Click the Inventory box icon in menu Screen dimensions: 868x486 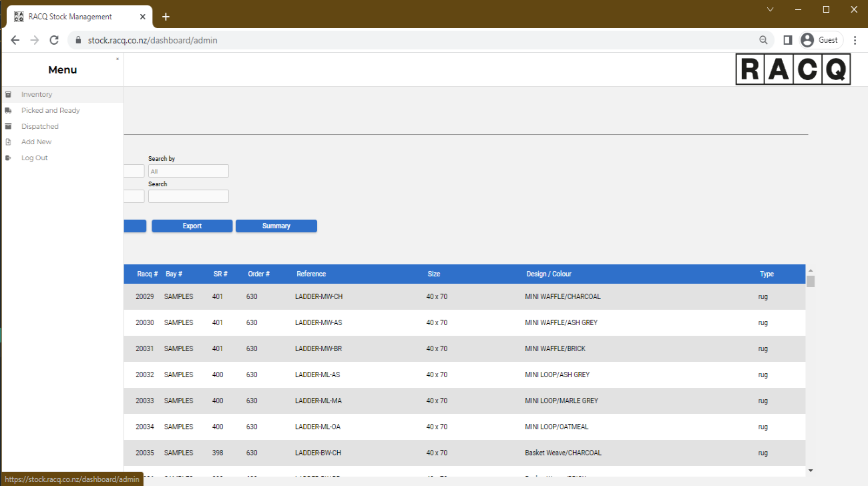(8, 95)
